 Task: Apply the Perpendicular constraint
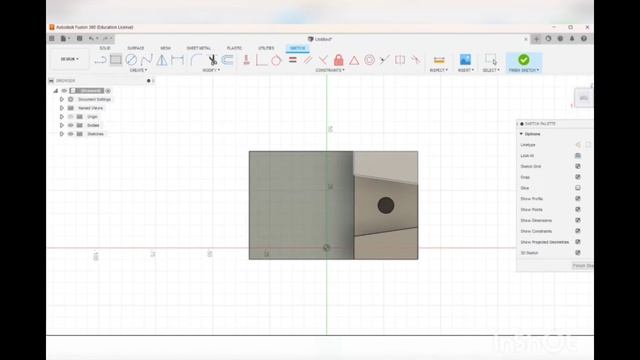click(323, 60)
